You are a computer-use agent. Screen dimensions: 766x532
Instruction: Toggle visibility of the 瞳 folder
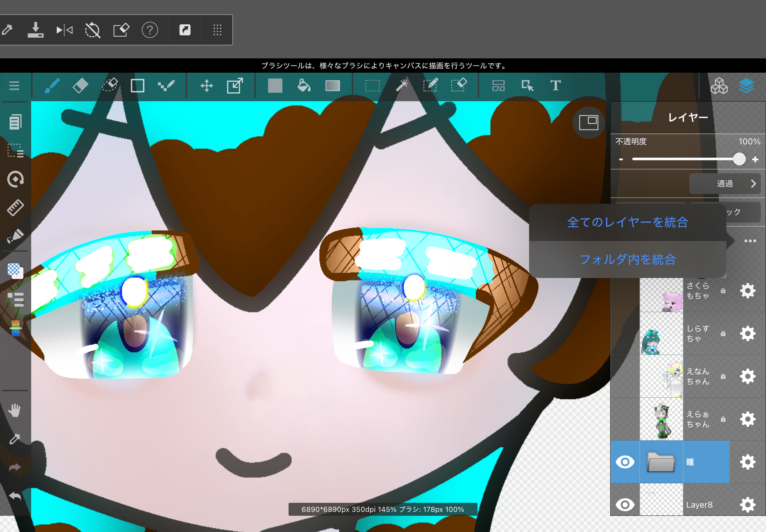[x=624, y=462]
